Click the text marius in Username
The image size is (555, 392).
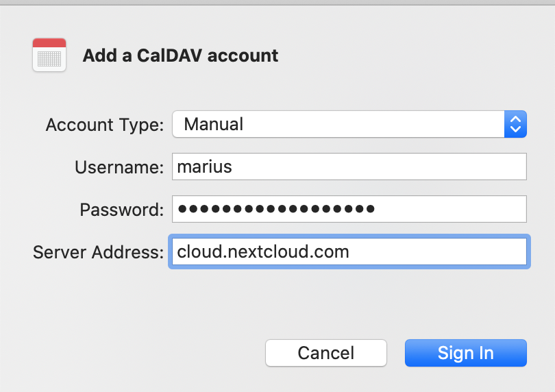tap(204, 167)
